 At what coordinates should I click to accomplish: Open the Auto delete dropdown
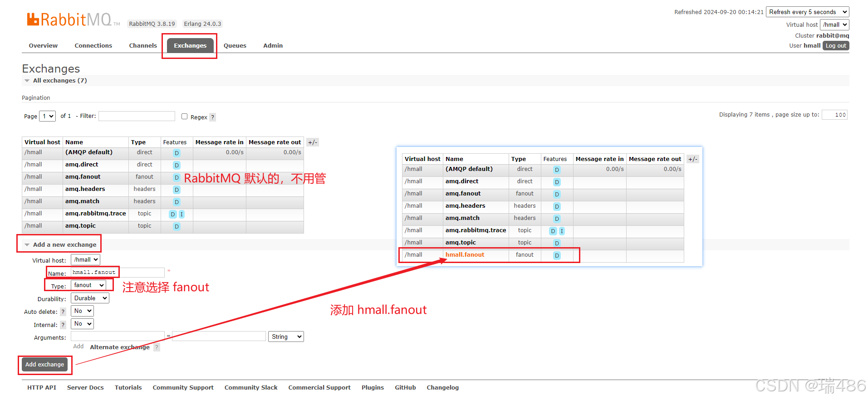pyautogui.click(x=82, y=311)
